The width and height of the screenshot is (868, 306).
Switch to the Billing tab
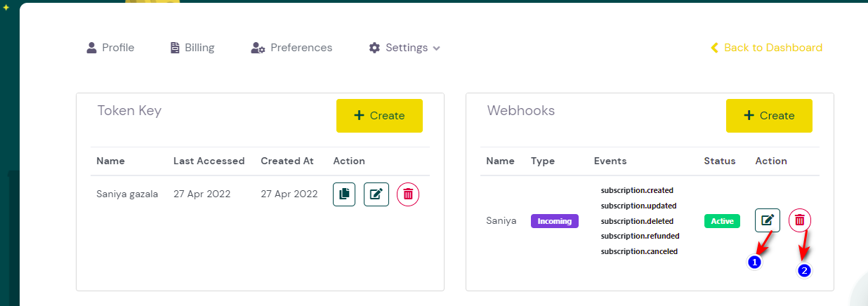pos(192,48)
